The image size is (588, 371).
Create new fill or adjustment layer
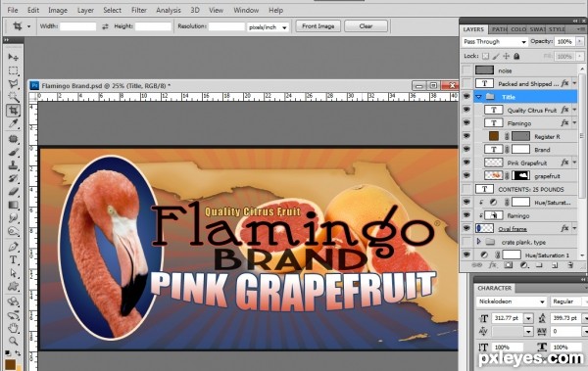point(524,265)
